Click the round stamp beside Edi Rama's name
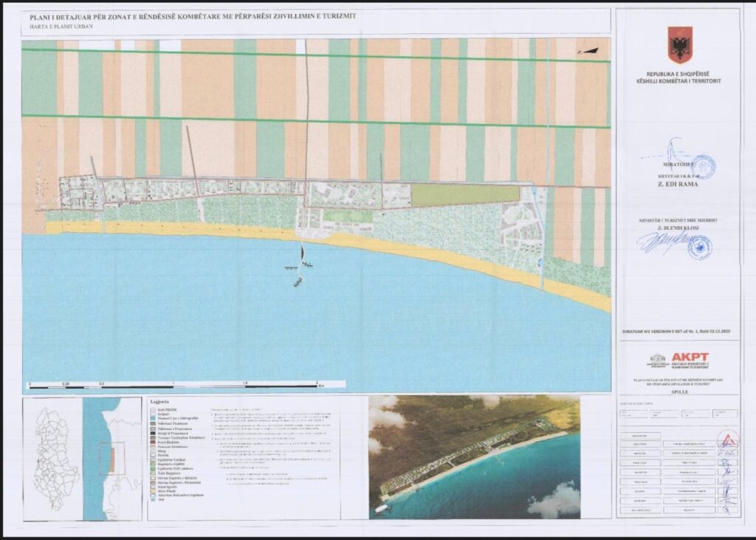This screenshot has width=756, height=540. [x=703, y=166]
